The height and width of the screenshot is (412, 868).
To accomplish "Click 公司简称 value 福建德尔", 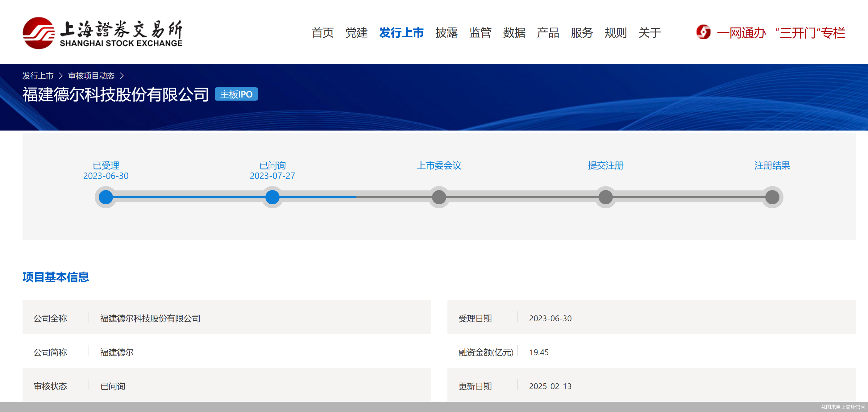I will 117,352.
